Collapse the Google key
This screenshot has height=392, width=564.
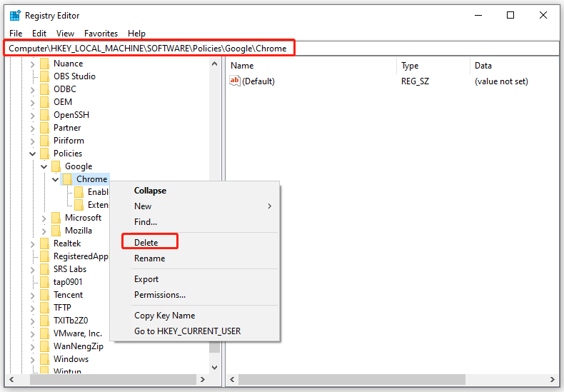point(44,167)
